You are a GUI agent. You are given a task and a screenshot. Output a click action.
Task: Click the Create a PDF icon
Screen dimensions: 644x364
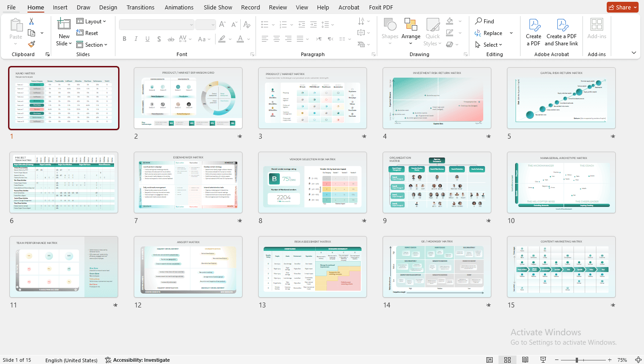click(534, 32)
